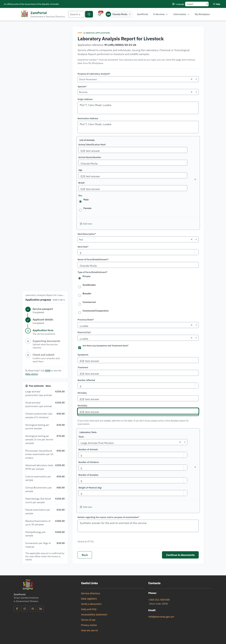Click the Service passport completed checkmark
Viewport: 226px width, 644px height.
click(x=28, y=309)
